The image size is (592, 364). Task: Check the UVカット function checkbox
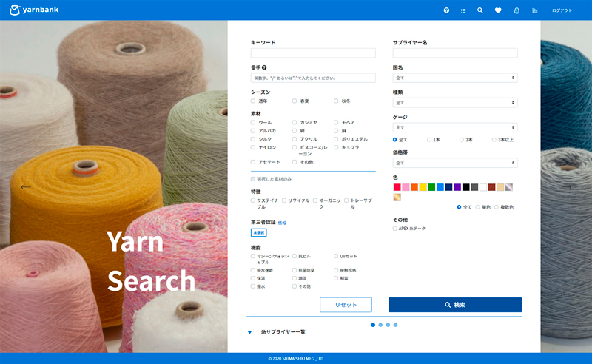pos(336,256)
